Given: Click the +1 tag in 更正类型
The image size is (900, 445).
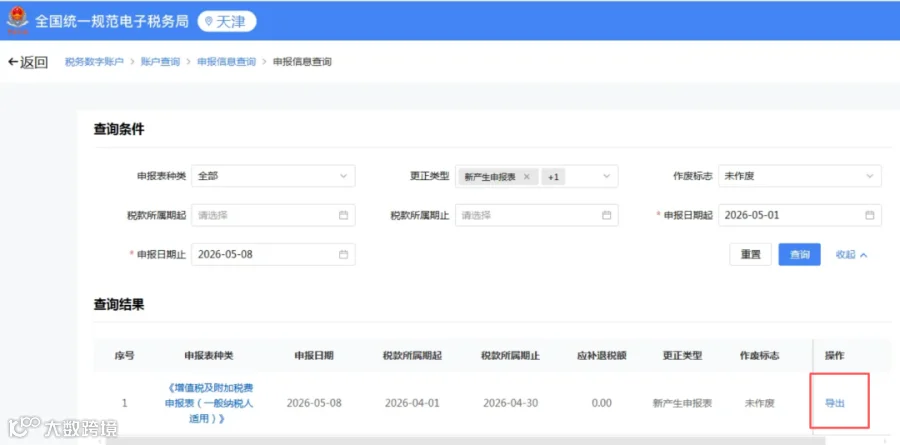Looking at the screenshot, I should tap(553, 177).
